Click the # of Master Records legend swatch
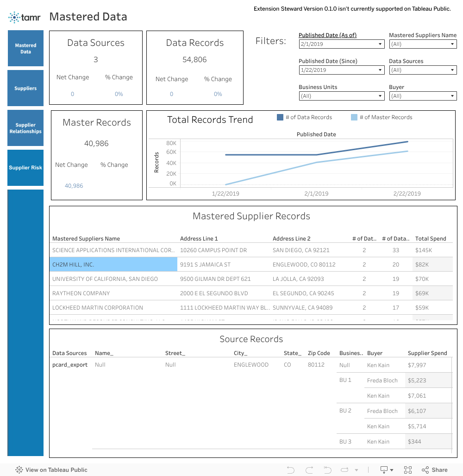Viewport: 463px width, 476px height. point(354,117)
